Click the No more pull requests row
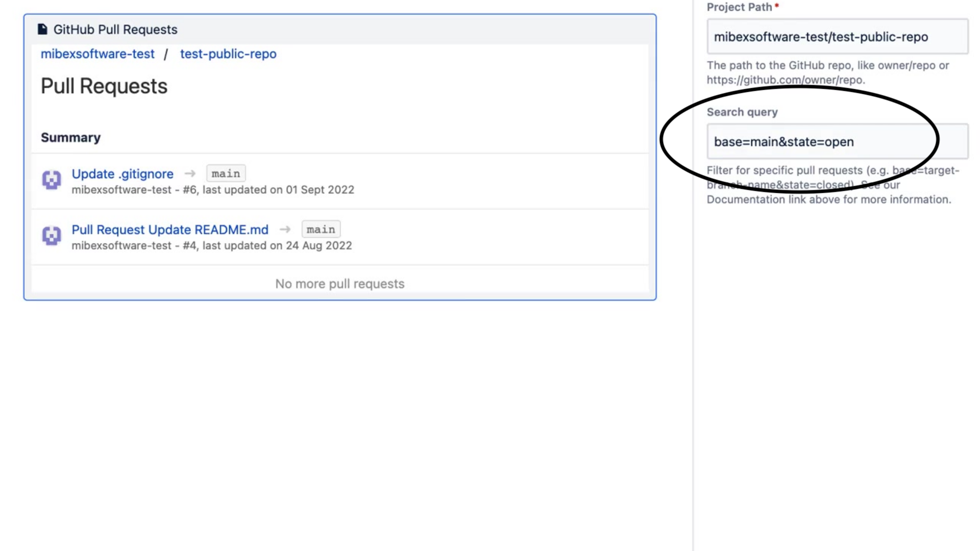 point(339,284)
